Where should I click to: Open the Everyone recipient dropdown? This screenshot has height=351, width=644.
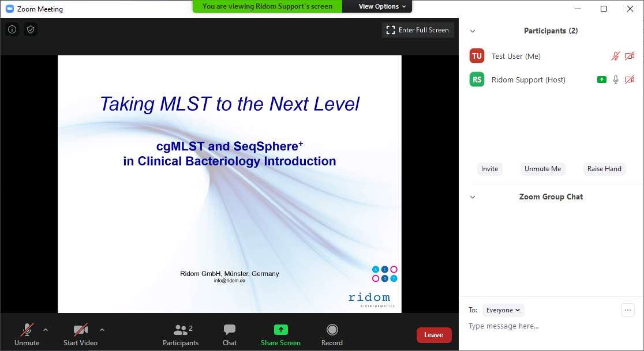coord(503,310)
